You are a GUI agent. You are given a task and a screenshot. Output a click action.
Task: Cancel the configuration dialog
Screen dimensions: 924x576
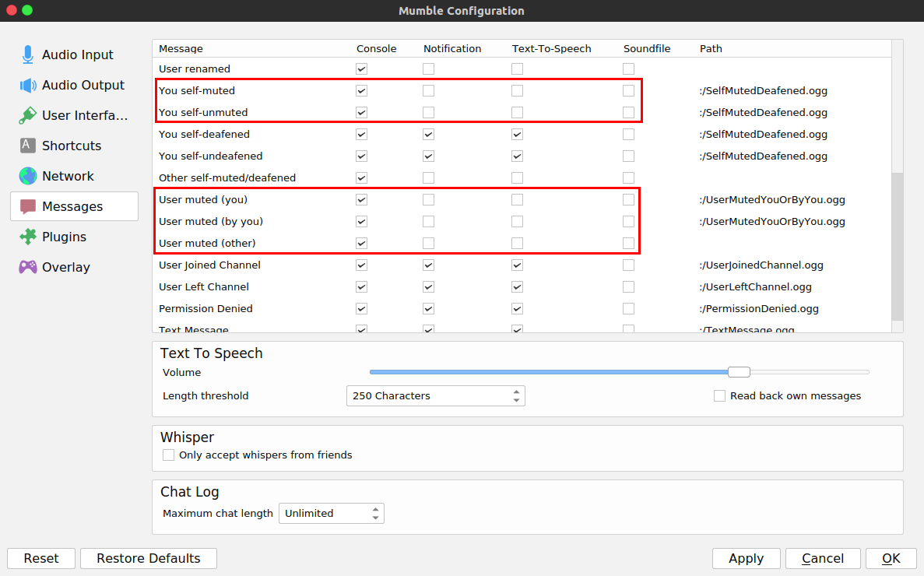pos(823,558)
